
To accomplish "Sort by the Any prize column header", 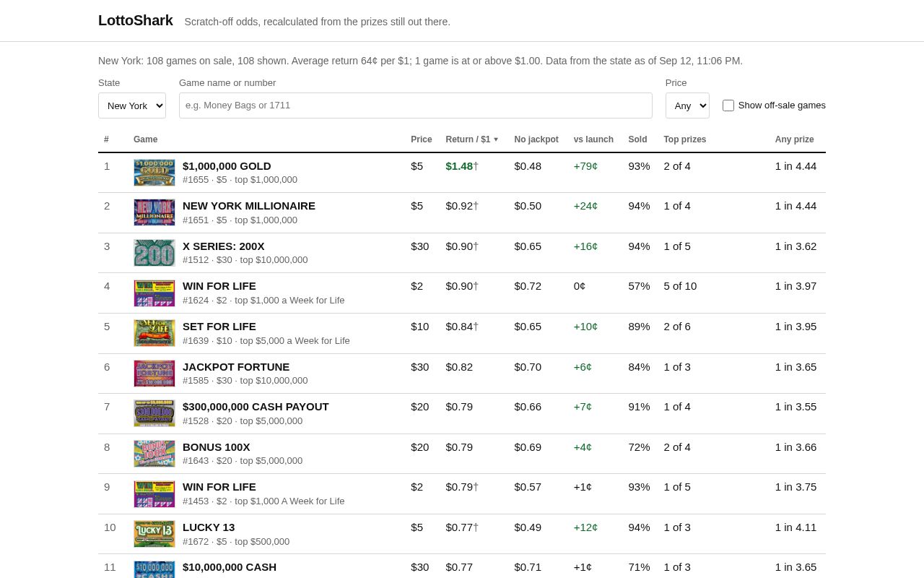I will pos(794,139).
